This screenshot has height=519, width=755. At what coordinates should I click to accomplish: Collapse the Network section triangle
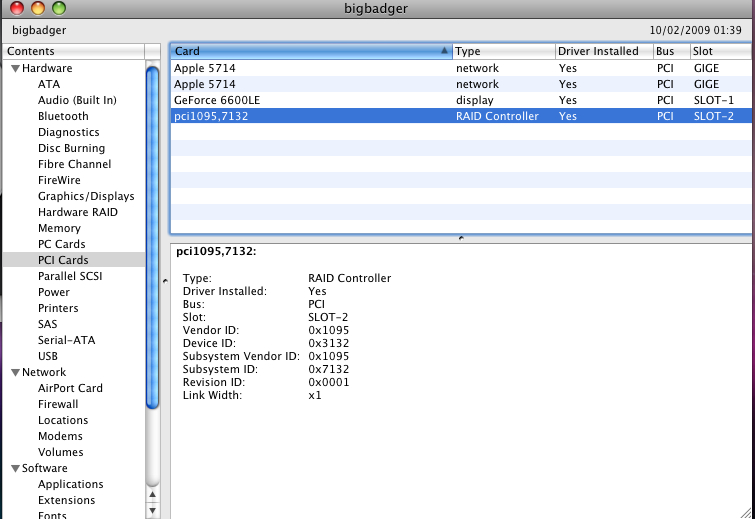[15, 373]
